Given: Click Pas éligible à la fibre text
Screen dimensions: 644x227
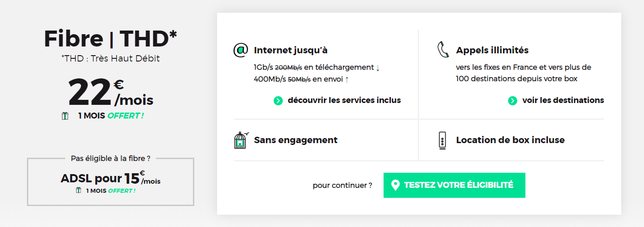Looking at the screenshot, I should pyautogui.click(x=110, y=158).
